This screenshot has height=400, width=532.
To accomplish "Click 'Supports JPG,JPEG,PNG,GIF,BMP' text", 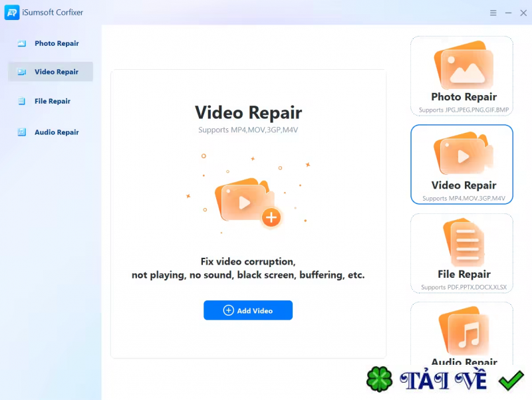I will coord(464,110).
